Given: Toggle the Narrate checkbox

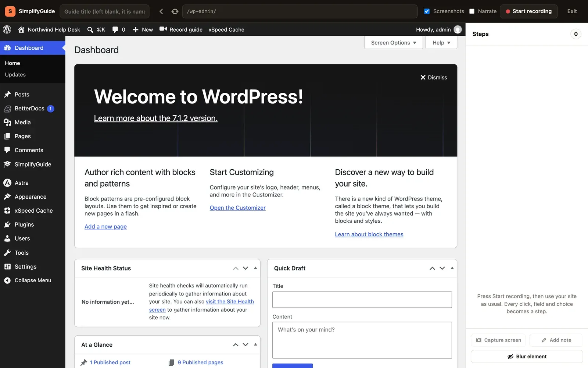Looking at the screenshot, I should coord(472,11).
